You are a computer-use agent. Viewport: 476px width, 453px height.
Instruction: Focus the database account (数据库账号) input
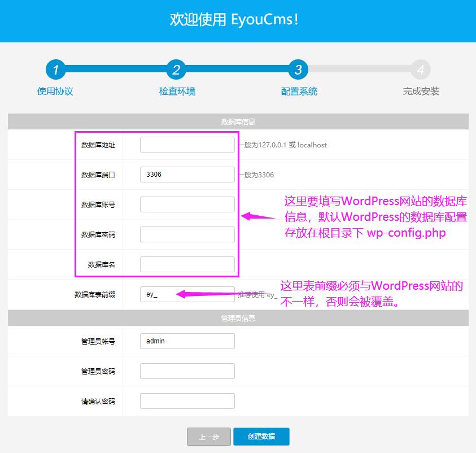[x=187, y=204]
